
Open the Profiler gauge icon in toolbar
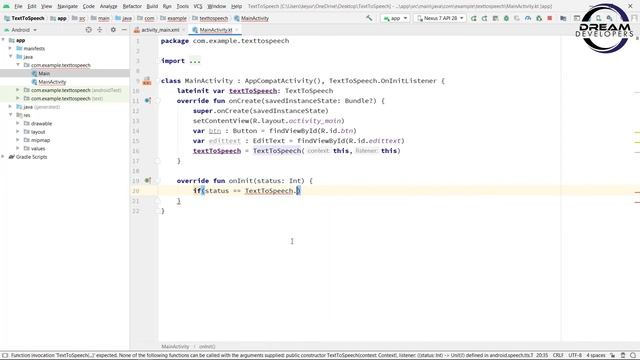coord(528,18)
